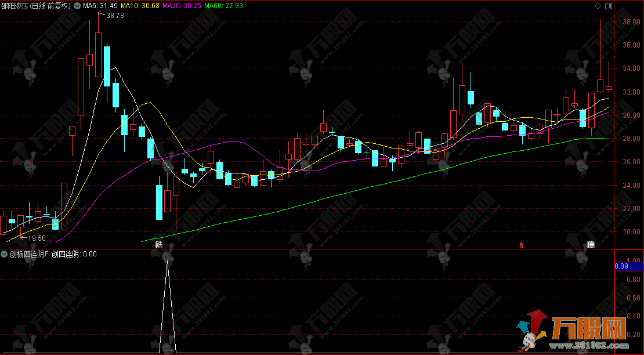This screenshot has height=355, width=644.
Task: Click the 30.00 price axis label
Action: 631,115
